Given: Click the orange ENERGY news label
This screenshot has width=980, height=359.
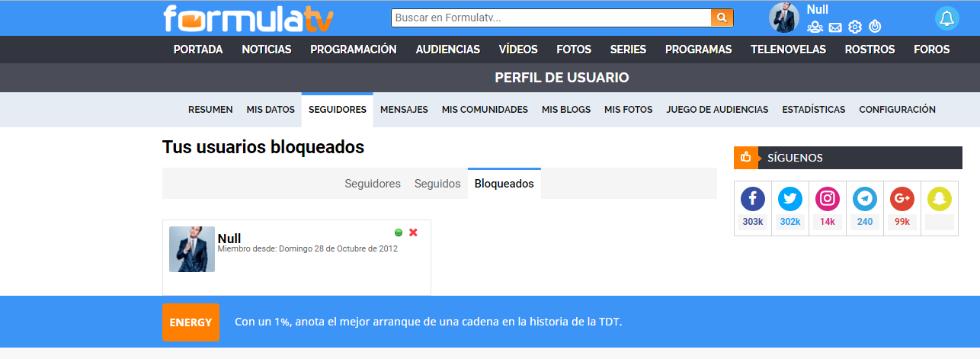Looking at the screenshot, I should [191, 322].
